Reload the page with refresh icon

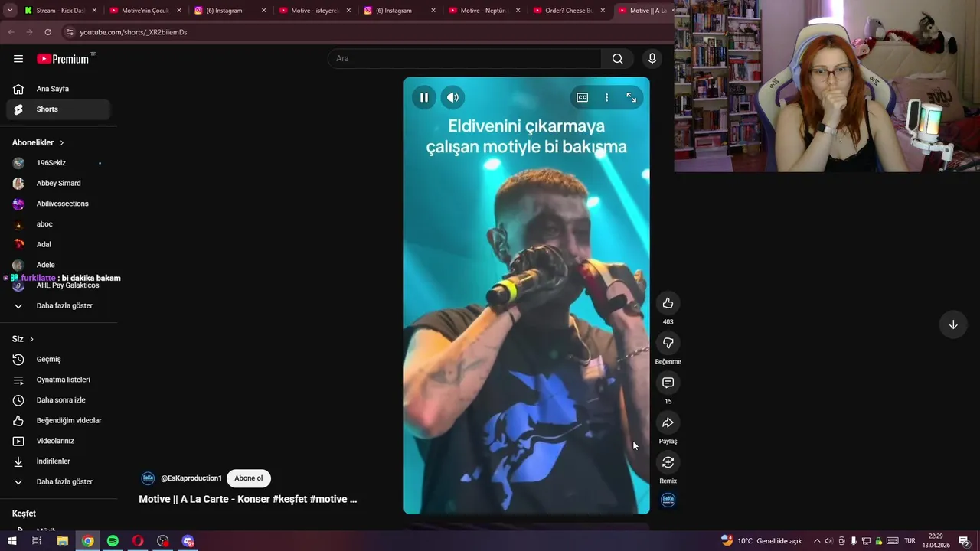47,32
